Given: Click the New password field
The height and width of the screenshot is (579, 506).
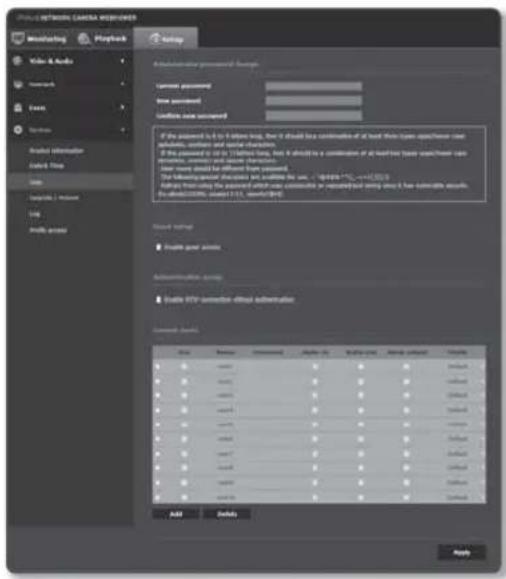Looking at the screenshot, I should [x=314, y=101].
